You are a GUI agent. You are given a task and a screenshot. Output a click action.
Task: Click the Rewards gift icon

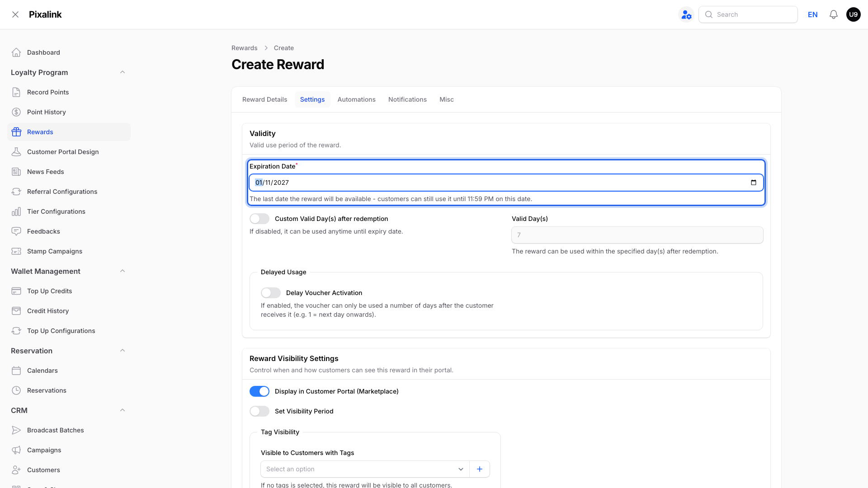(x=16, y=132)
